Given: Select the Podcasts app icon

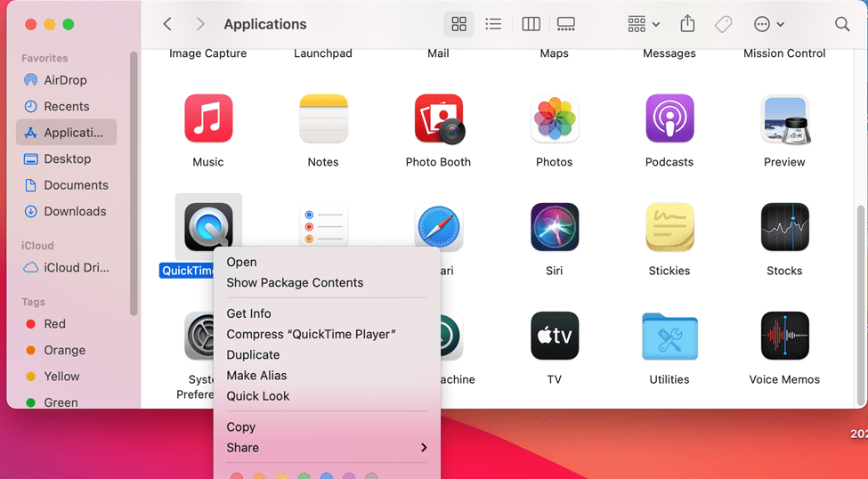Looking at the screenshot, I should click(669, 119).
